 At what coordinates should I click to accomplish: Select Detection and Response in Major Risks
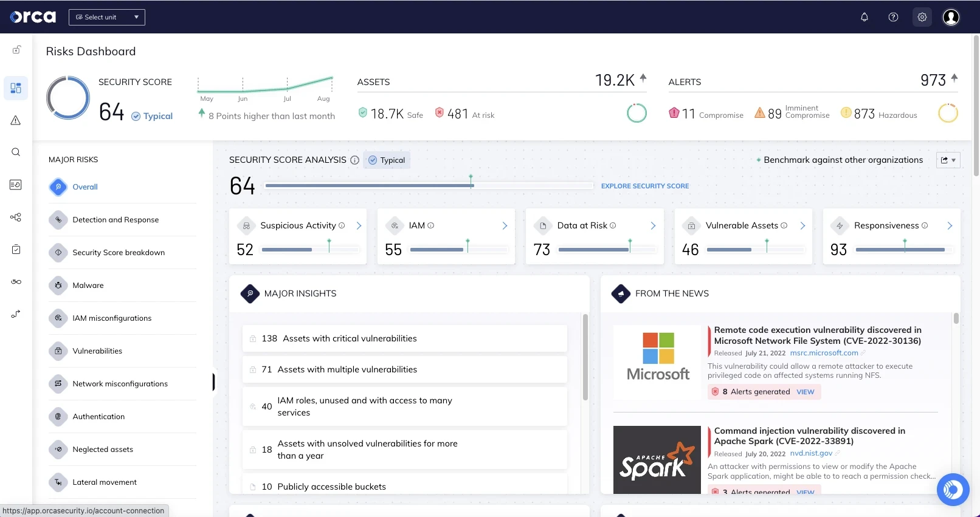[x=116, y=220]
